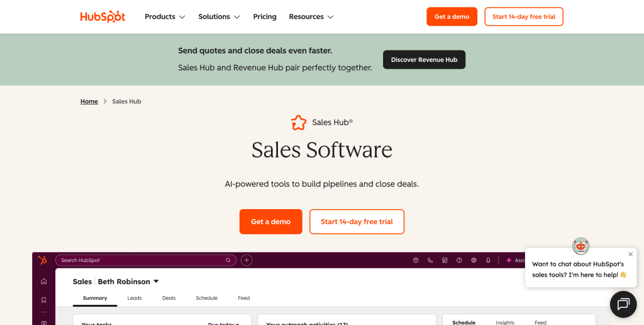
Task: Click the chat message 'Want to chat about HubSpot's sales tools?'
Action: pyautogui.click(x=579, y=270)
